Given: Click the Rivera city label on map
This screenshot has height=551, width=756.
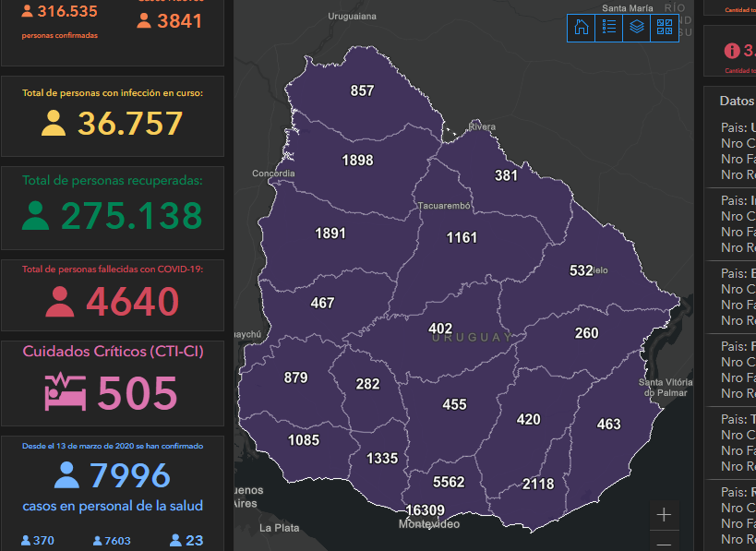Looking at the screenshot, I should tap(482, 126).
